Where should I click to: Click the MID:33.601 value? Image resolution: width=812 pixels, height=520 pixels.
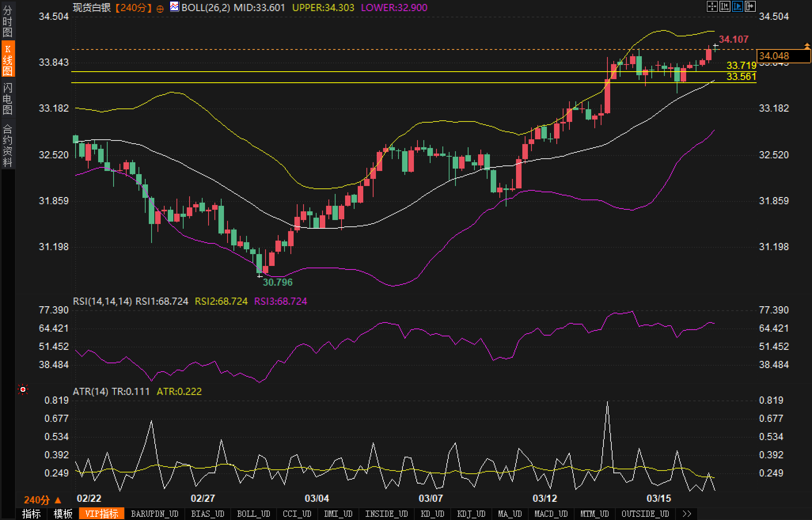(259, 8)
